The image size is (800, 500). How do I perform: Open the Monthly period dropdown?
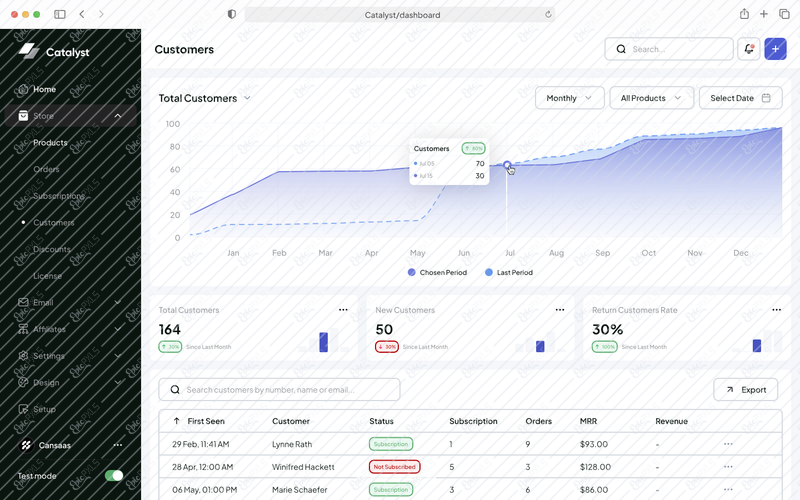coord(569,98)
